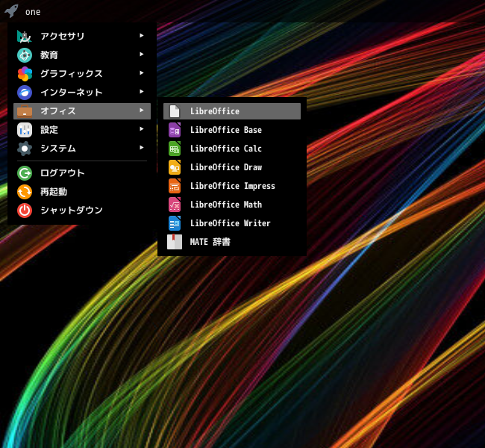The height and width of the screenshot is (448, 485).
Task: Open the インターネット menu entry
Action: pos(82,93)
